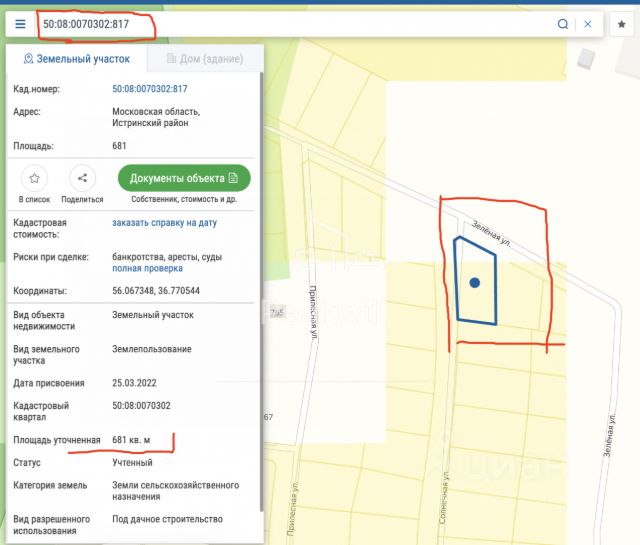Open полная проверка link
Screen dimensions: 640x545
pos(147,269)
